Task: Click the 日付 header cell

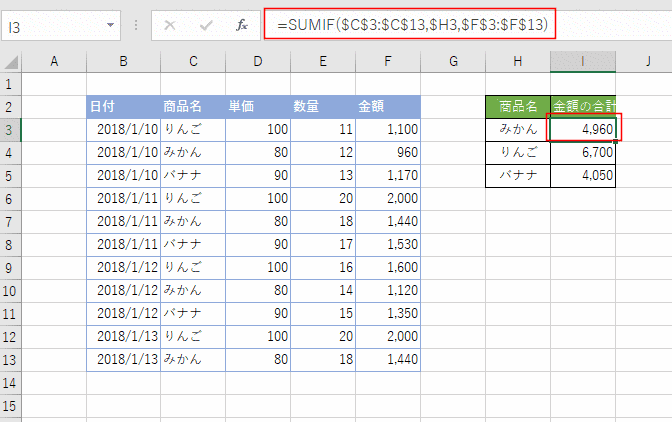Action: [122, 106]
